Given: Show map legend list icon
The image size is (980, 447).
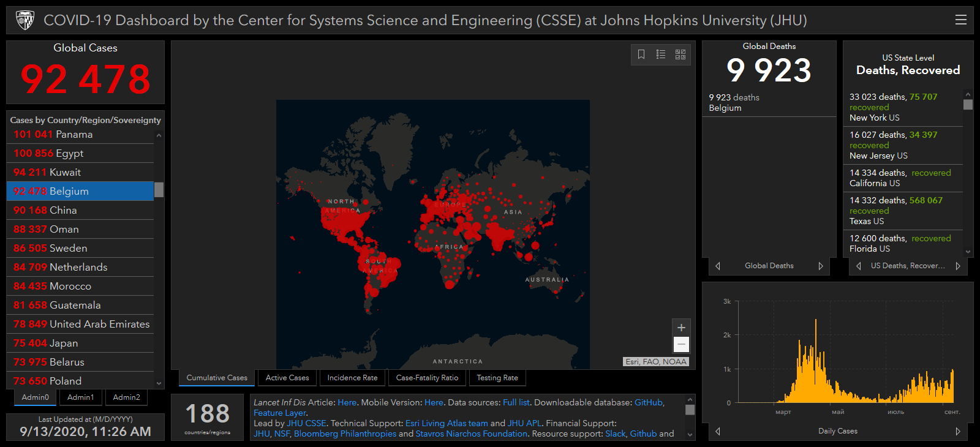Looking at the screenshot, I should pos(661,54).
